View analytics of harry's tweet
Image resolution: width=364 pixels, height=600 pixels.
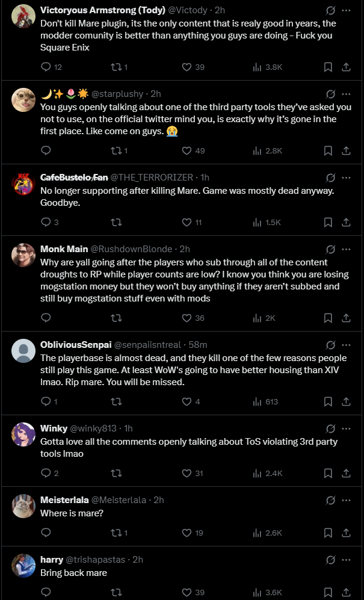(258, 593)
